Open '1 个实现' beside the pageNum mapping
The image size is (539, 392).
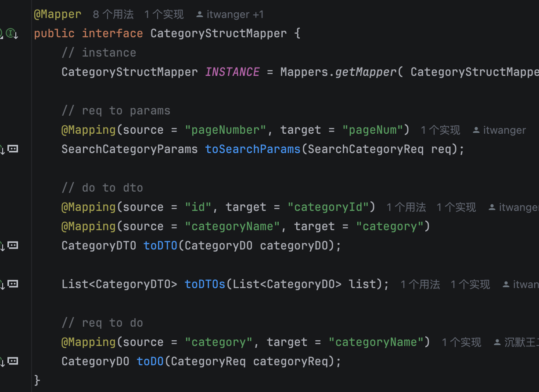pos(440,130)
